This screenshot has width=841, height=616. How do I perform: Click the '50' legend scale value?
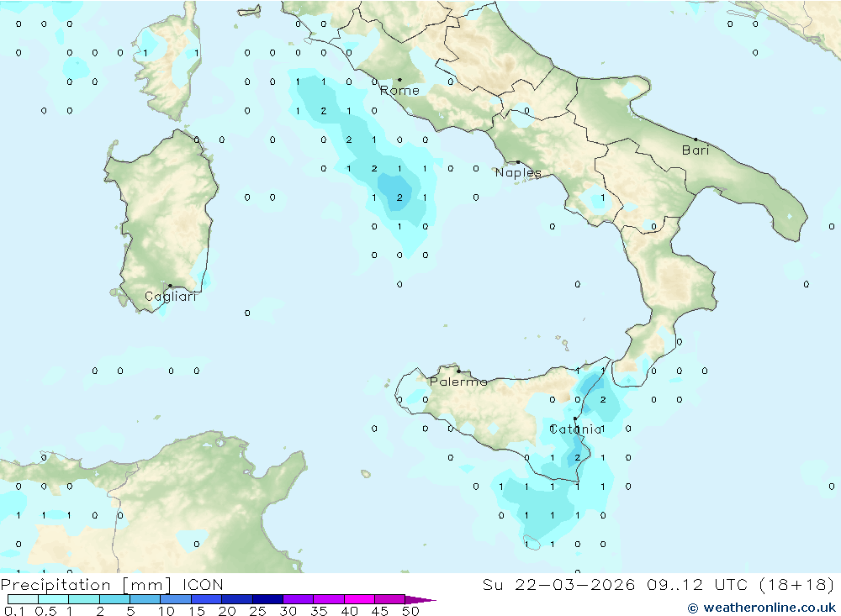[410, 611]
